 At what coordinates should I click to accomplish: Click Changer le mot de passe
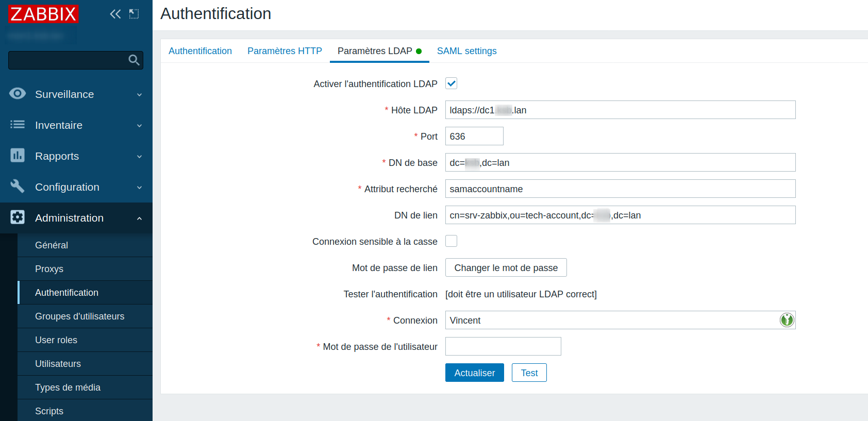click(506, 267)
